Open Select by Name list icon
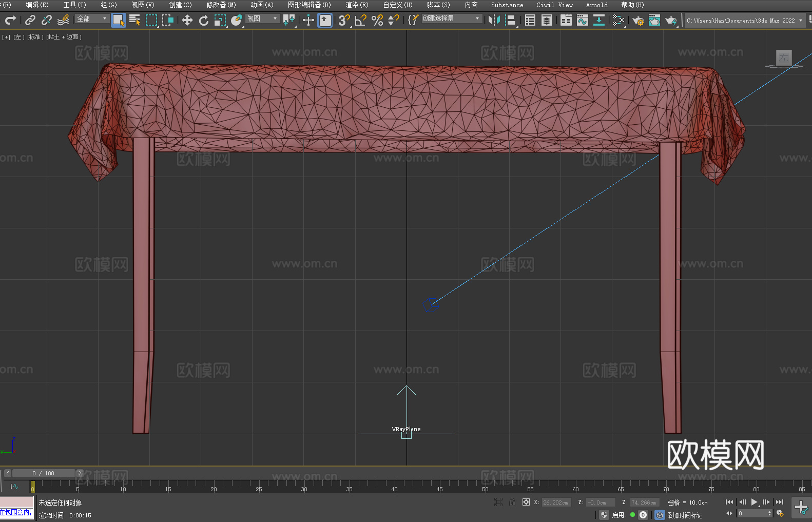The height and width of the screenshot is (522, 812). click(x=135, y=20)
